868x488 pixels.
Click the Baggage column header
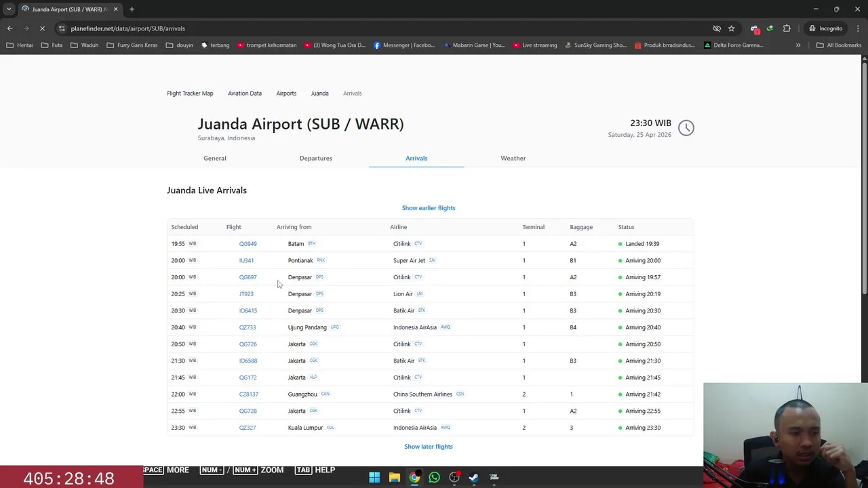(x=581, y=227)
